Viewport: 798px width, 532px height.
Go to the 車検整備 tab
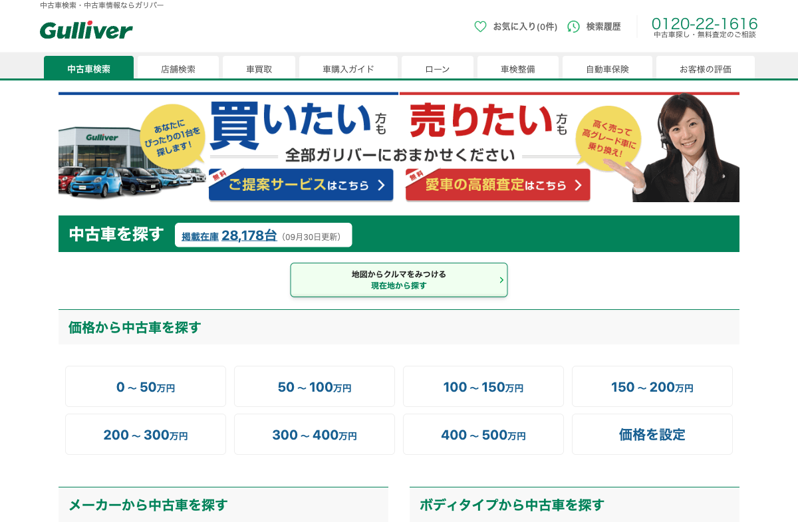[x=517, y=68]
